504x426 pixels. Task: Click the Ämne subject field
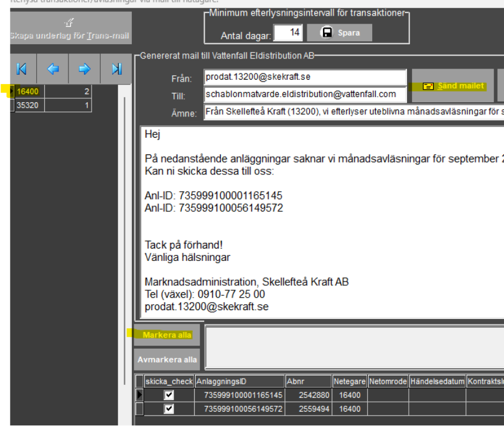coord(353,113)
